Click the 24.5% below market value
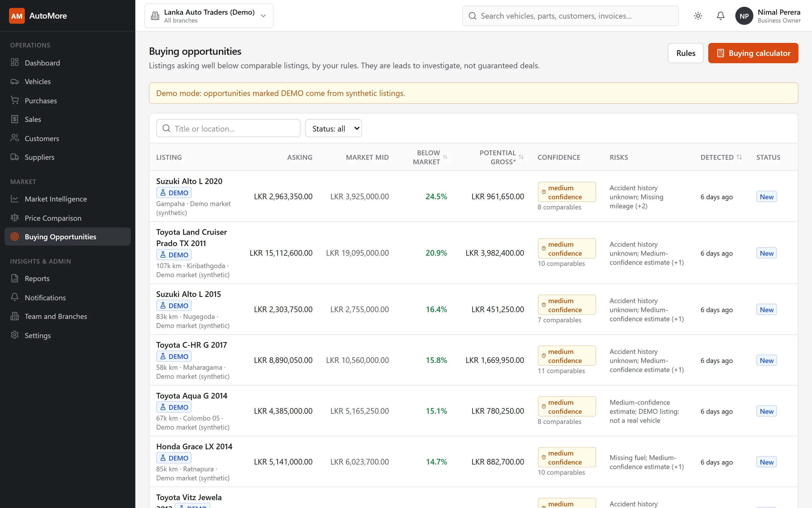812x508 pixels. coord(436,196)
